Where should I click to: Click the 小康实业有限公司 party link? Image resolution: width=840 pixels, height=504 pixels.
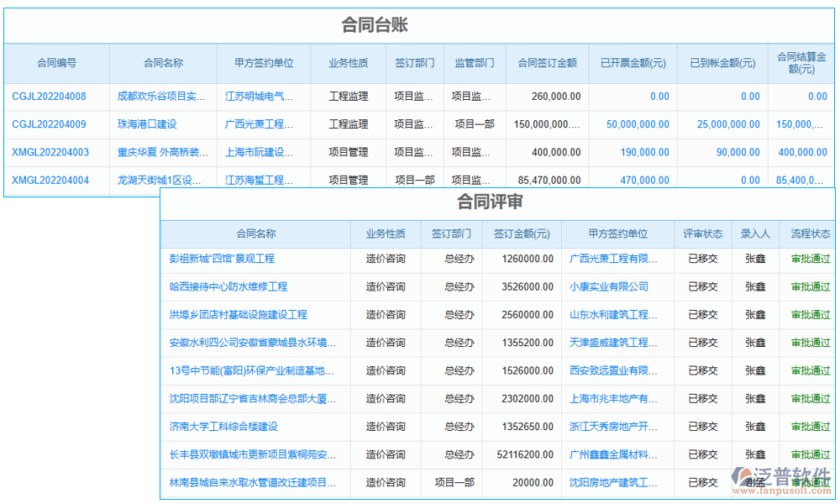point(609,286)
